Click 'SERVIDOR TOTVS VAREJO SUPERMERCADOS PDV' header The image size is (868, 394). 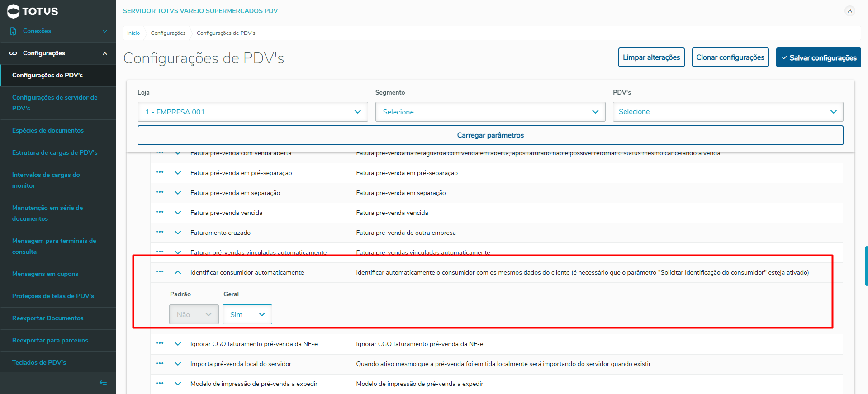(200, 11)
